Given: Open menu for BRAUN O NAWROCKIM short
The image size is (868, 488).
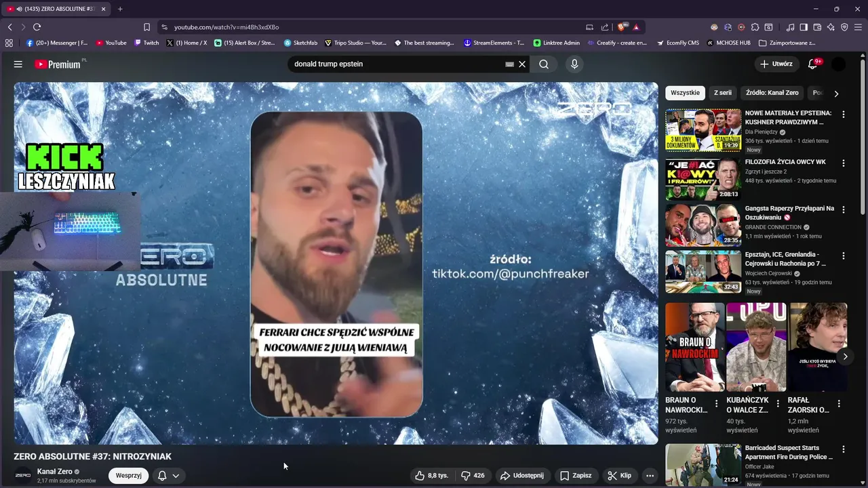Looking at the screenshot, I should pos(716,403).
